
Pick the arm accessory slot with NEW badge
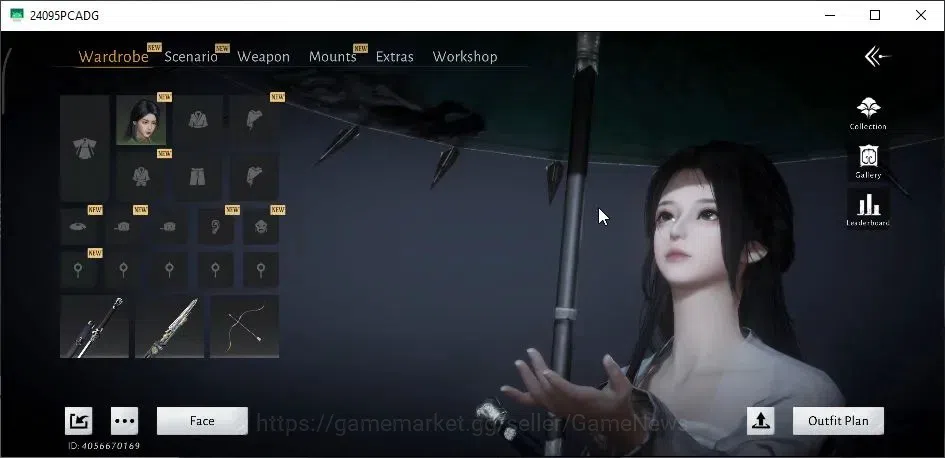coord(254,120)
